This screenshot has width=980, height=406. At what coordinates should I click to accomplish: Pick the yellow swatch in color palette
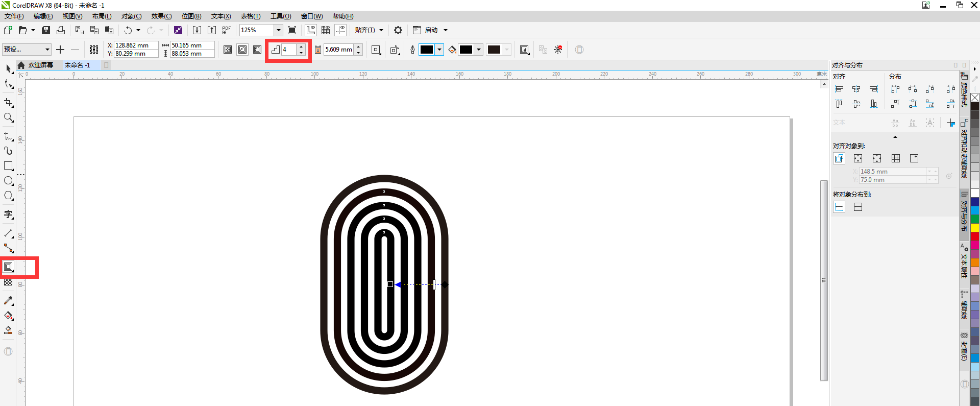tap(975, 228)
